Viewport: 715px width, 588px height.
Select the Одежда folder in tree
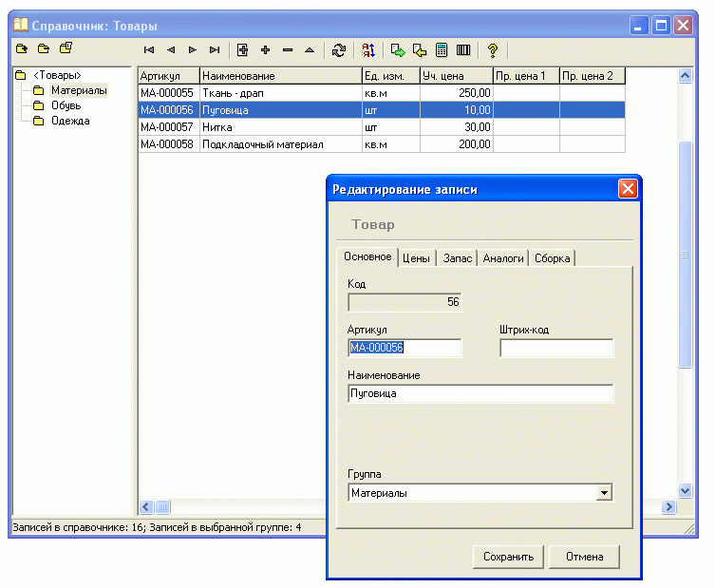[x=70, y=121]
